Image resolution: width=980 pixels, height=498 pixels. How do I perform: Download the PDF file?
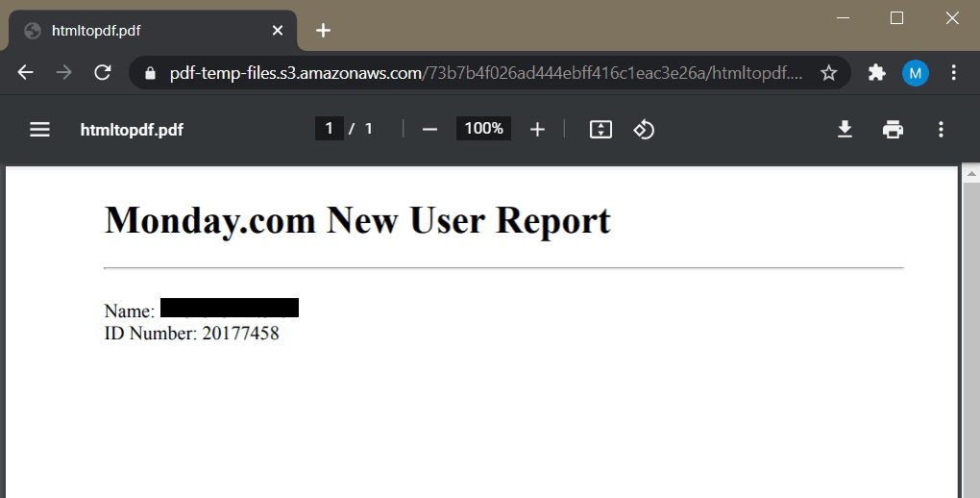(x=845, y=129)
